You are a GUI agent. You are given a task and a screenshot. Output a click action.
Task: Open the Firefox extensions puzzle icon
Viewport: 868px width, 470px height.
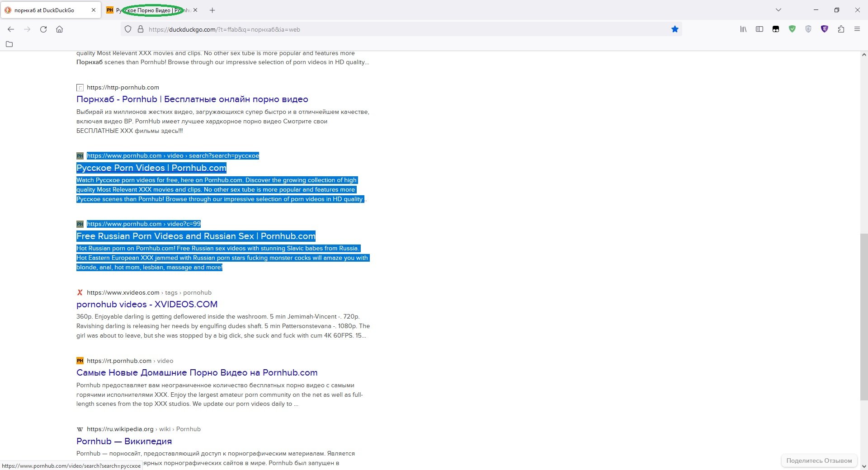841,29
